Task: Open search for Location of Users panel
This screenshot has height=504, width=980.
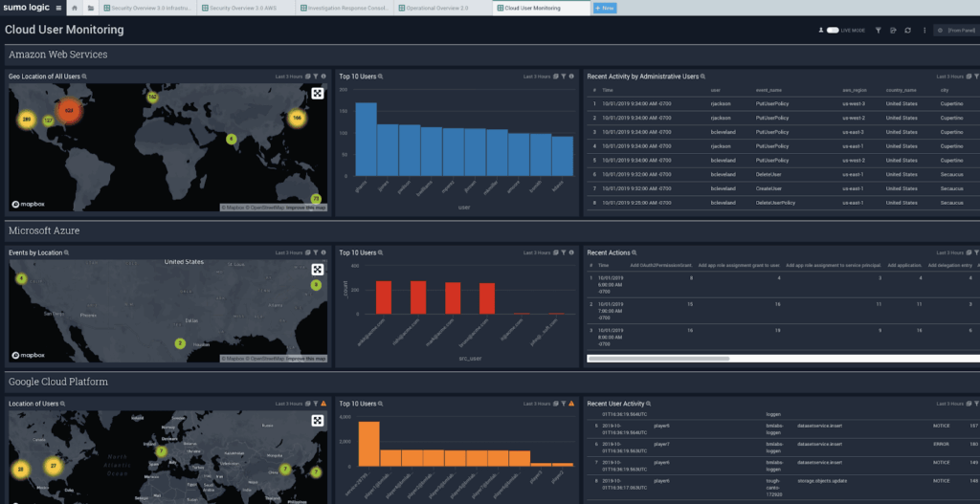Action: (62, 404)
